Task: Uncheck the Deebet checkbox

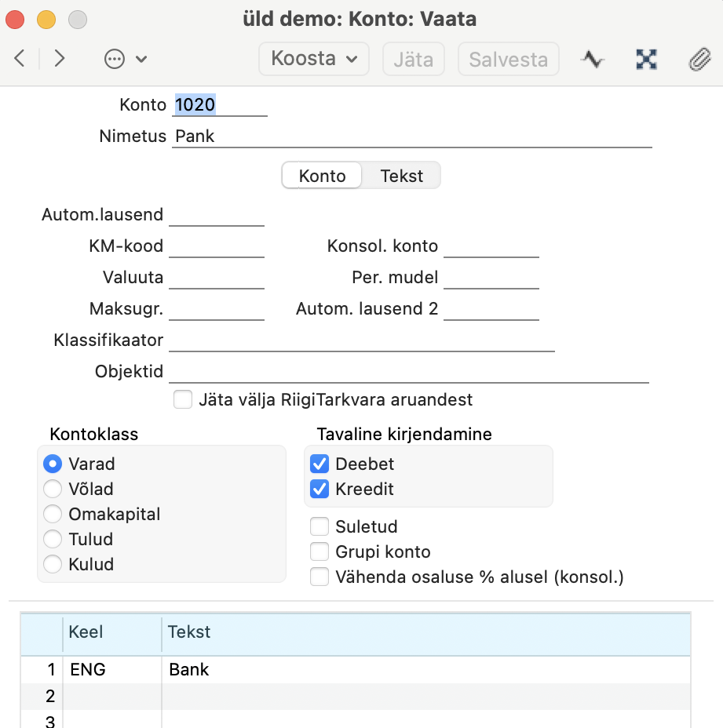Action: coord(320,464)
